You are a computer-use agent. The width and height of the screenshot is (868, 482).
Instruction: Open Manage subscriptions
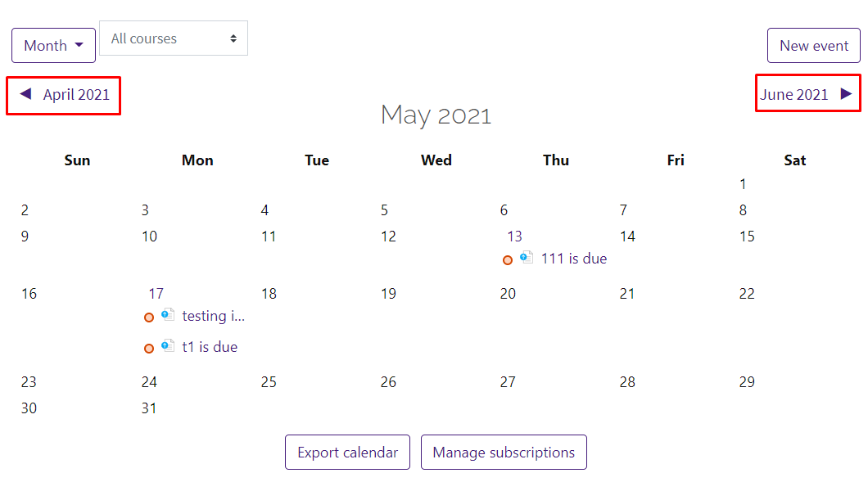coord(504,453)
